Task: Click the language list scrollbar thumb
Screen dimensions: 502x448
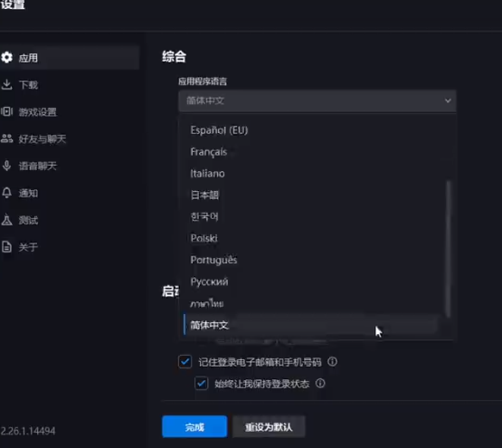Action: click(x=449, y=249)
